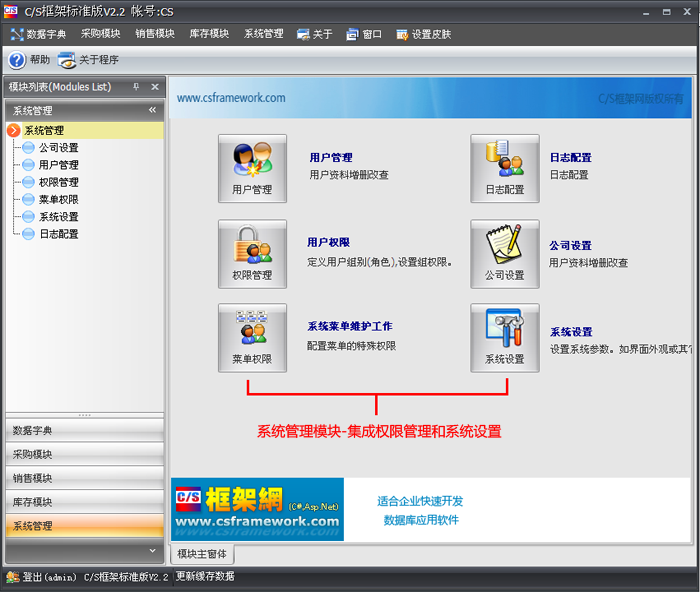Click the 帮助 help icon in toolbar
700x592 pixels.
coord(17,60)
